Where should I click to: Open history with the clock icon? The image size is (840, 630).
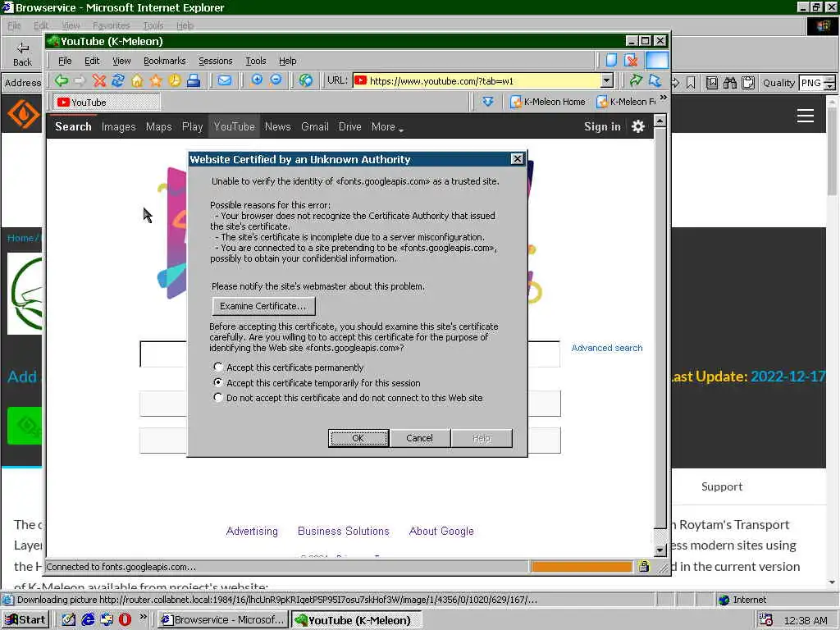tap(175, 81)
